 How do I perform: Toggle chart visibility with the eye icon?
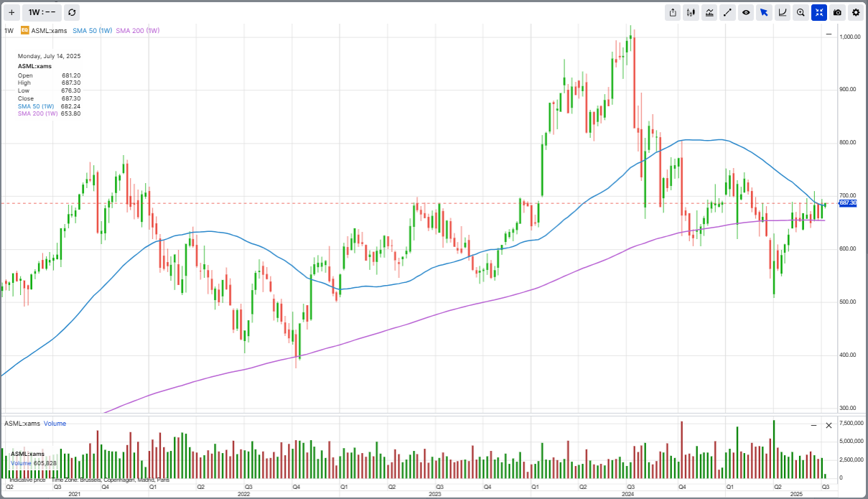click(746, 12)
